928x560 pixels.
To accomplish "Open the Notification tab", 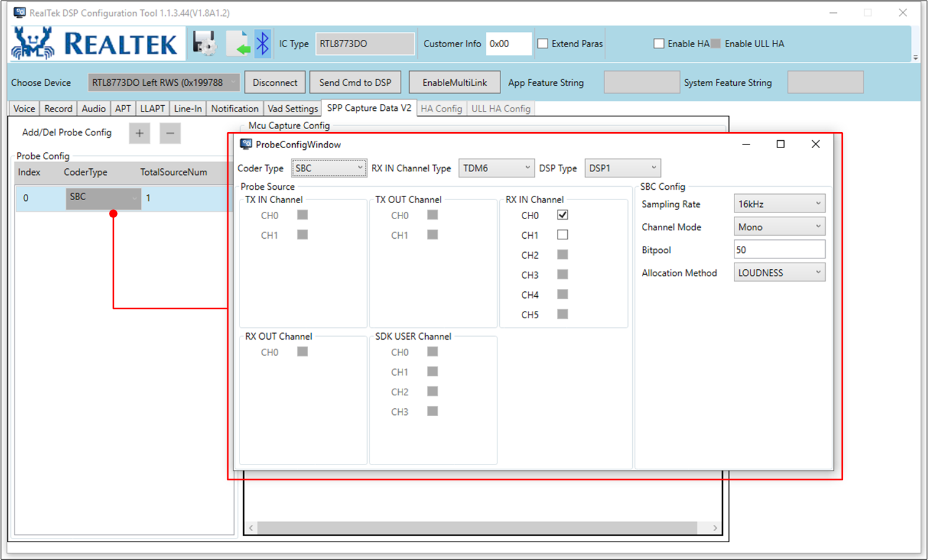I will click(235, 108).
